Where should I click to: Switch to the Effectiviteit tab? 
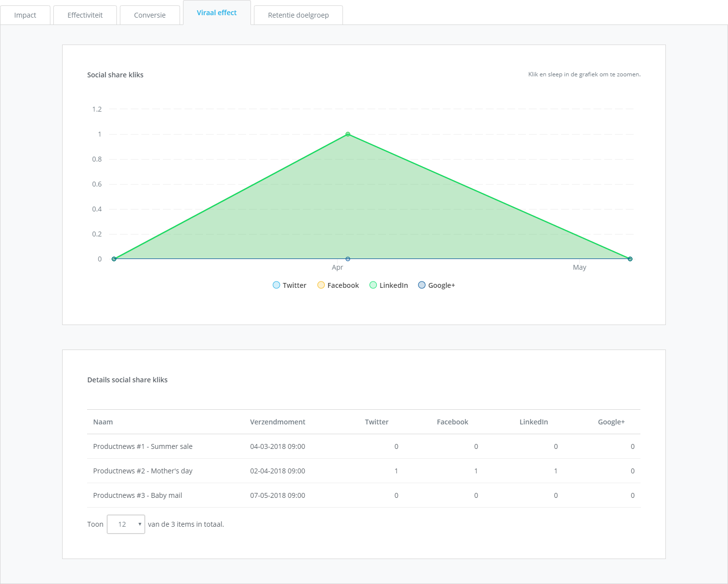(x=85, y=15)
